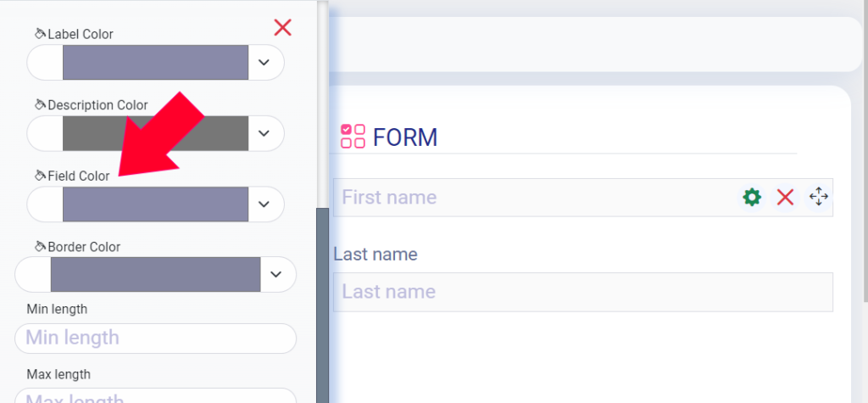Click the First name text field

point(583,198)
